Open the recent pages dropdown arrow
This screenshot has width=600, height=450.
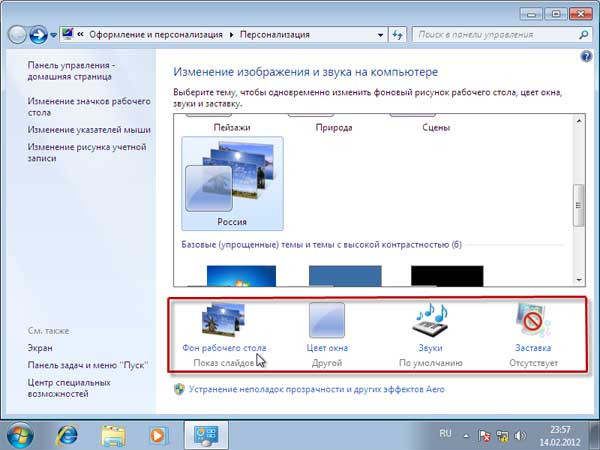(54, 35)
